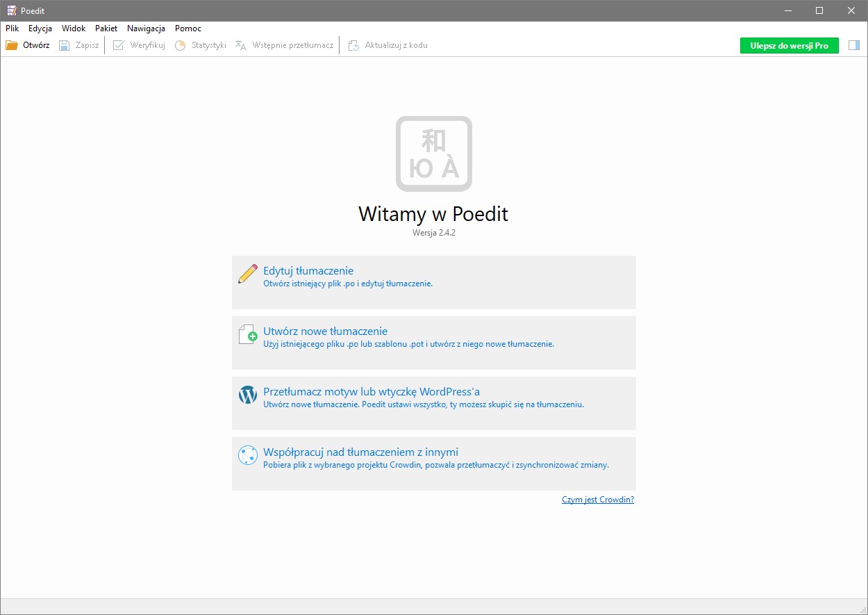Open the Widok menu
Viewport: 868px width, 615px height.
74,28
